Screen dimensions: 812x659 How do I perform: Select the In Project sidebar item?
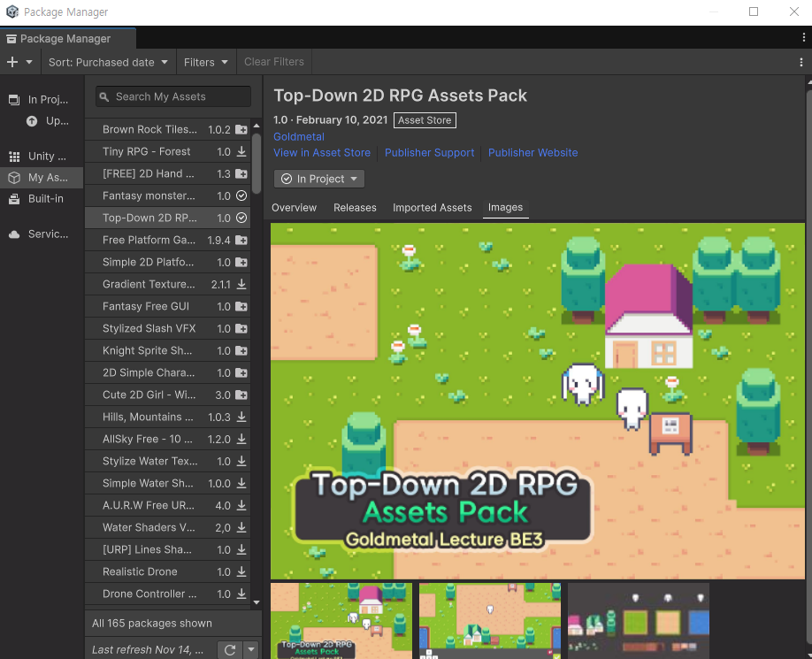click(x=42, y=99)
